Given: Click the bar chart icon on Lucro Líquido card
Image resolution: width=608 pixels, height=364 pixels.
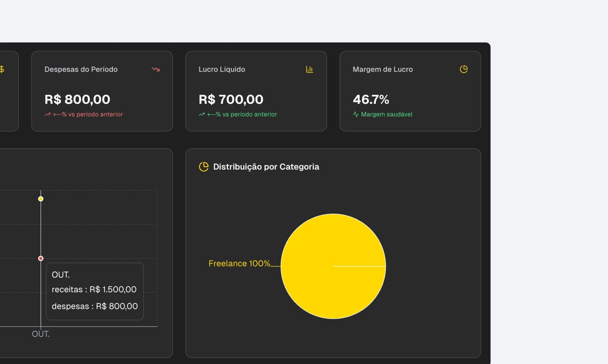Looking at the screenshot, I should tap(310, 69).
